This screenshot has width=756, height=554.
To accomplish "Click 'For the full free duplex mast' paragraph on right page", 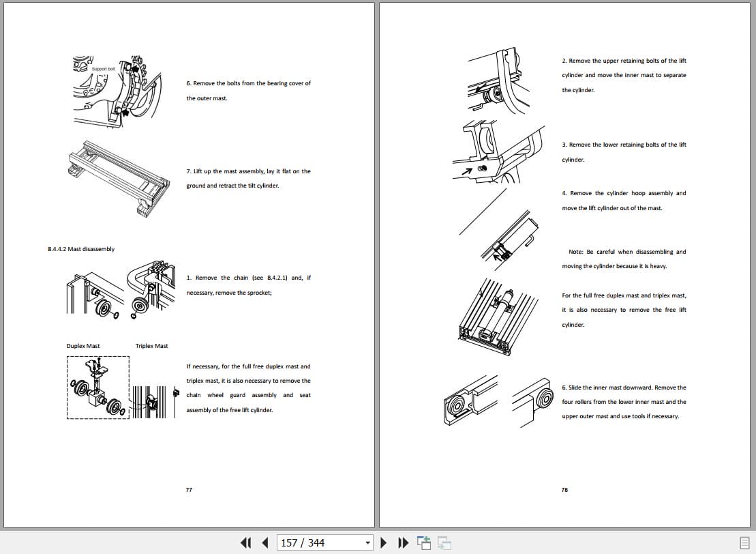I will [x=624, y=310].
